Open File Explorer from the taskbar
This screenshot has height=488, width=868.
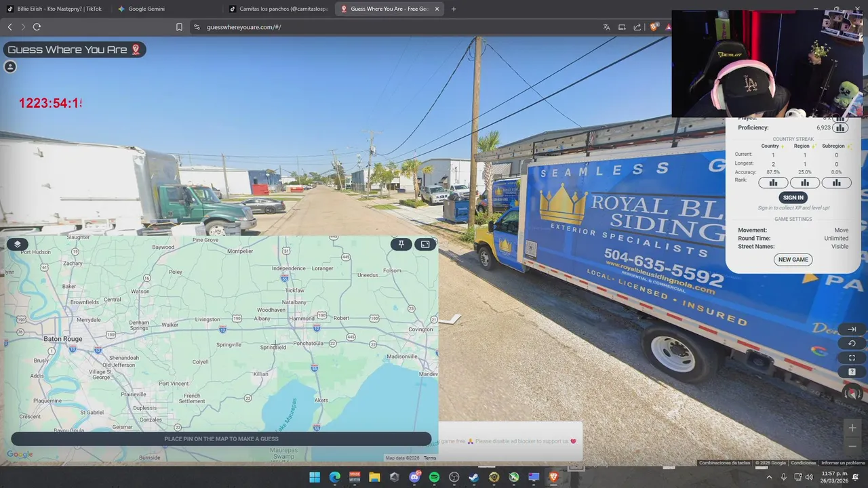[x=374, y=477]
